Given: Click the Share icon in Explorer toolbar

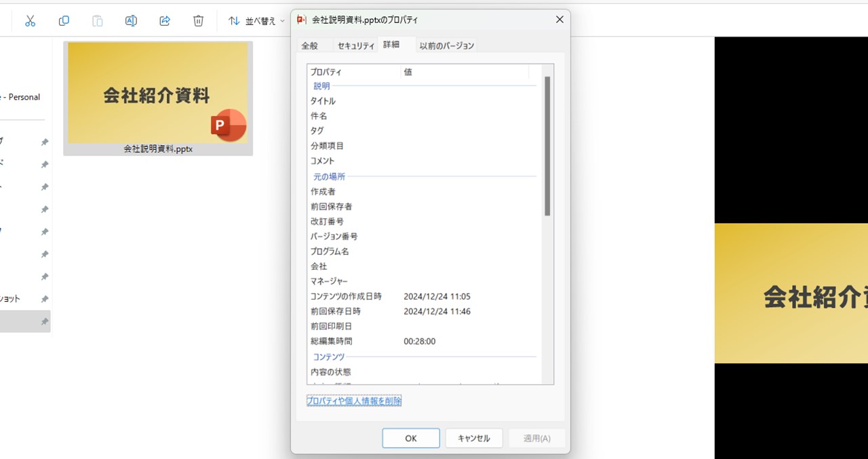Looking at the screenshot, I should pyautogui.click(x=165, y=21).
